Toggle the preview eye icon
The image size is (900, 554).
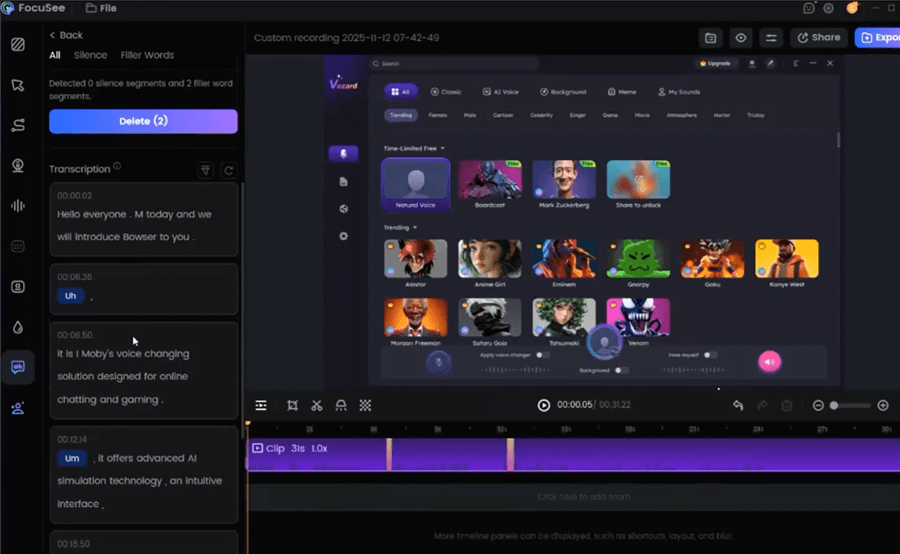click(741, 38)
